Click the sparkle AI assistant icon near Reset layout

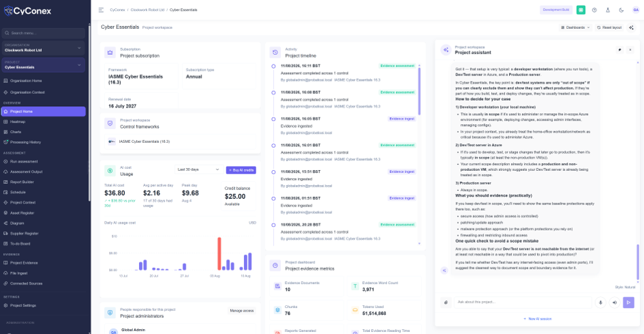(x=631, y=27)
